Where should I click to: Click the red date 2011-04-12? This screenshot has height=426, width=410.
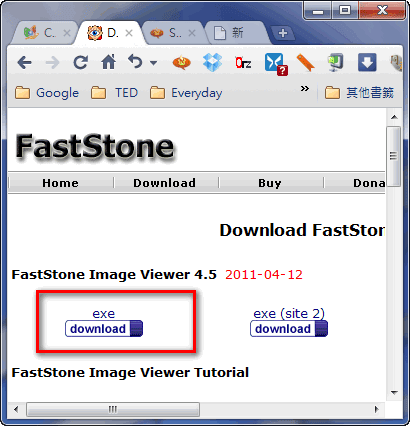click(x=264, y=275)
